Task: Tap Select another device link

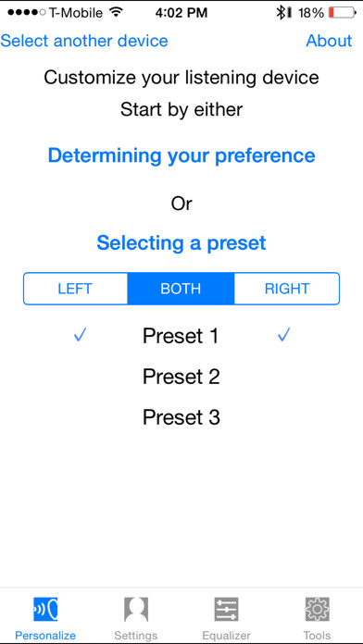Action: click(x=84, y=41)
